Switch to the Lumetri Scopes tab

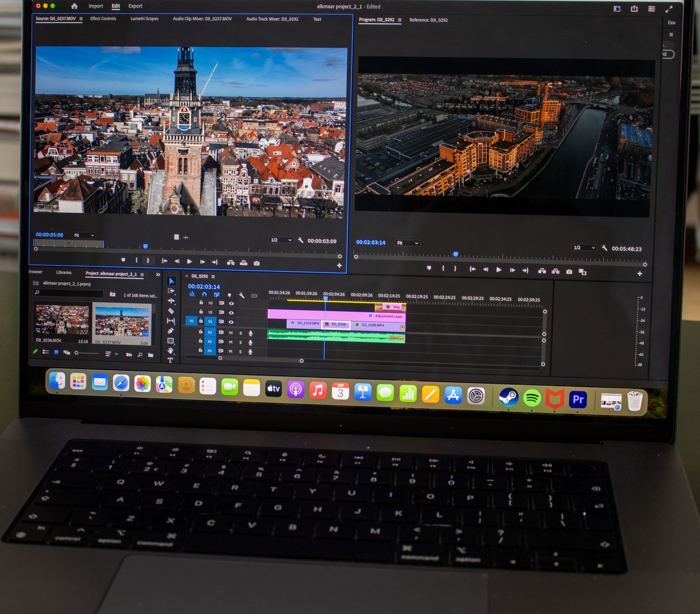tap(144, 18)
